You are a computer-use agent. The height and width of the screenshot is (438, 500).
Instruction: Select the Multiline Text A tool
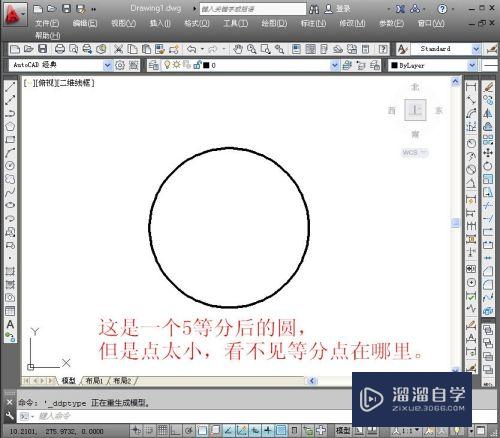click(10, 324)
